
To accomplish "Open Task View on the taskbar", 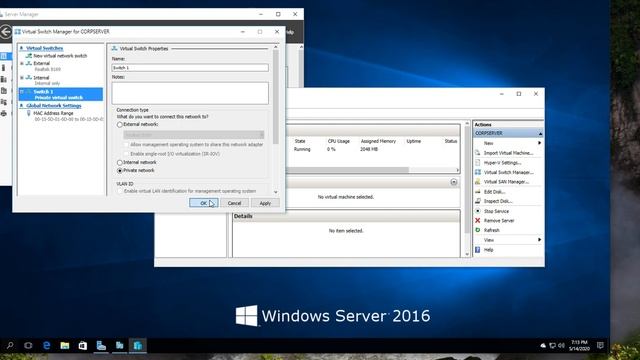I will [x=28, y=346].
